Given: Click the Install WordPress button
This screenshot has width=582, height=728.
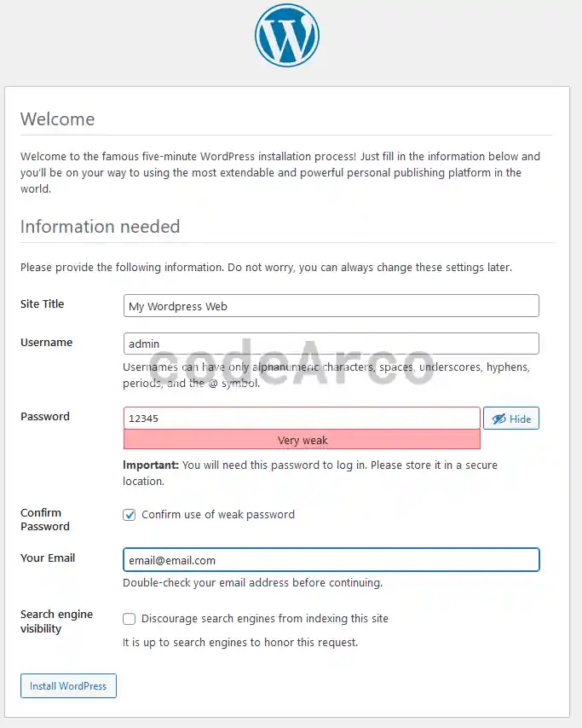Looking at the screenshot, I should pyautogui.click(x=68, y=685).
